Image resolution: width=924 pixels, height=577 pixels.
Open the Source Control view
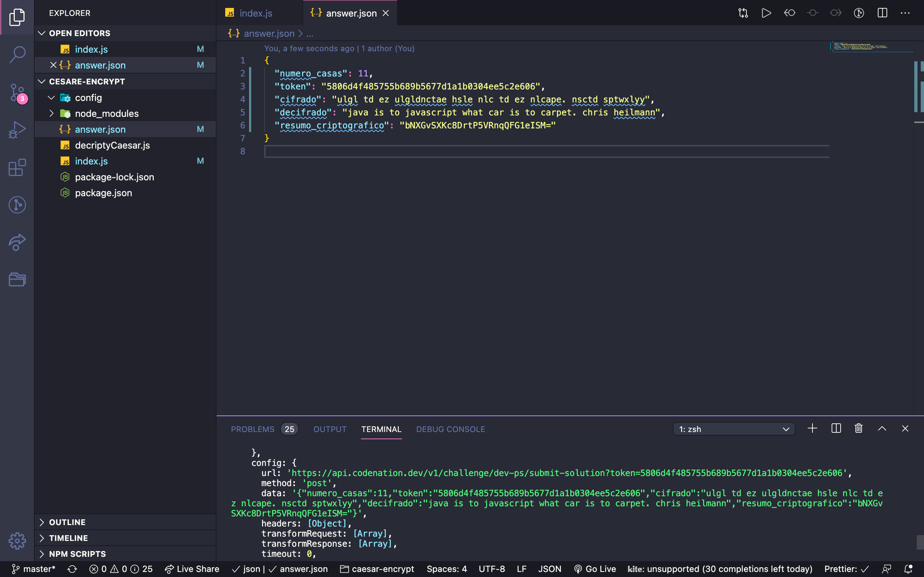(x=17, y=92)
